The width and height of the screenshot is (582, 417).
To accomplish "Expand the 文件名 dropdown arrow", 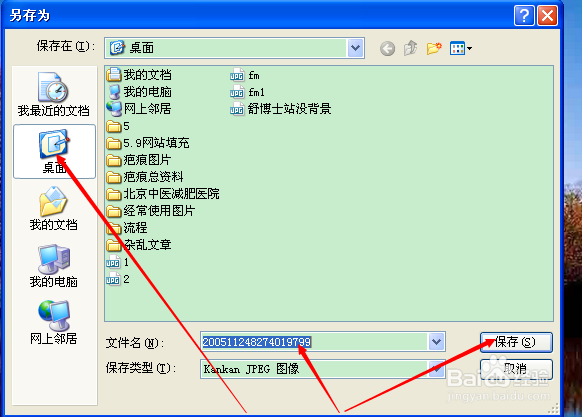I will [x=436, y=342].
